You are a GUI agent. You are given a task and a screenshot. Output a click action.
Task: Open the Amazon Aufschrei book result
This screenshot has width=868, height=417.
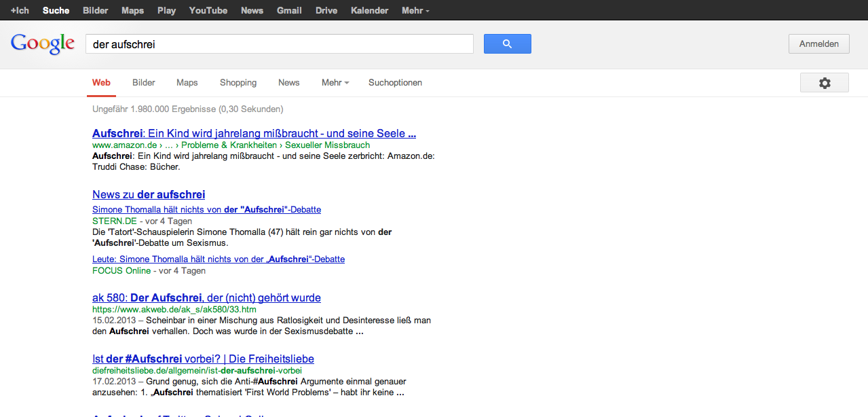coord(254,133)
